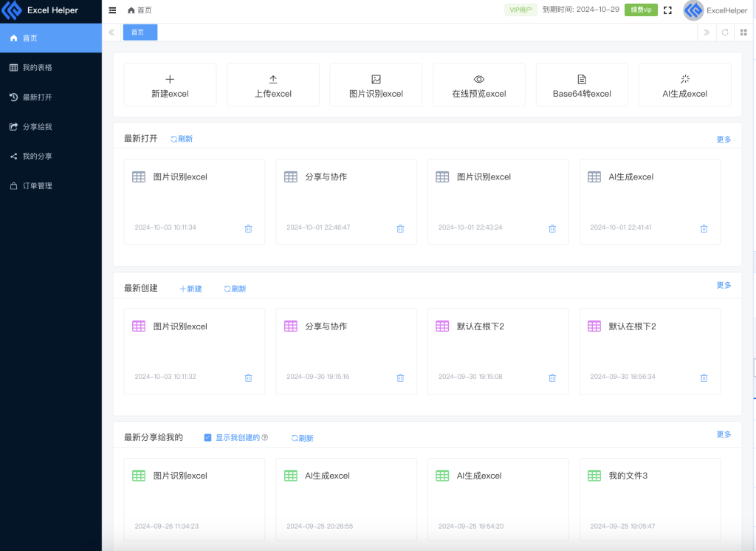The height and width of the screenshot is (551, 756).
Task: Toggle the sidebar collapse hamburger icon
Action: (x=112, y=10)
